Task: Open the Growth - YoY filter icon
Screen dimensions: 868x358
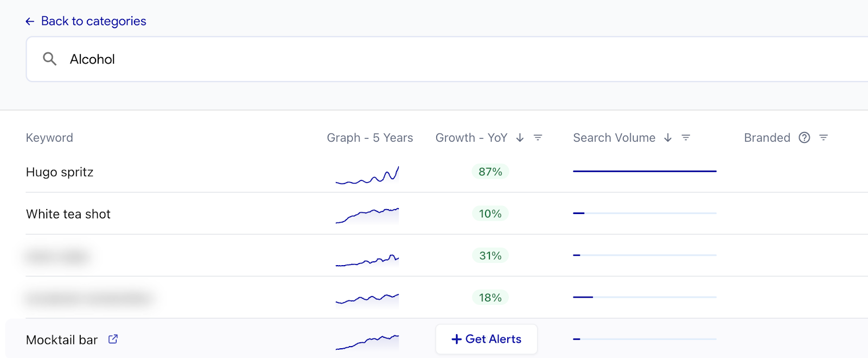Action: (538, 138)
